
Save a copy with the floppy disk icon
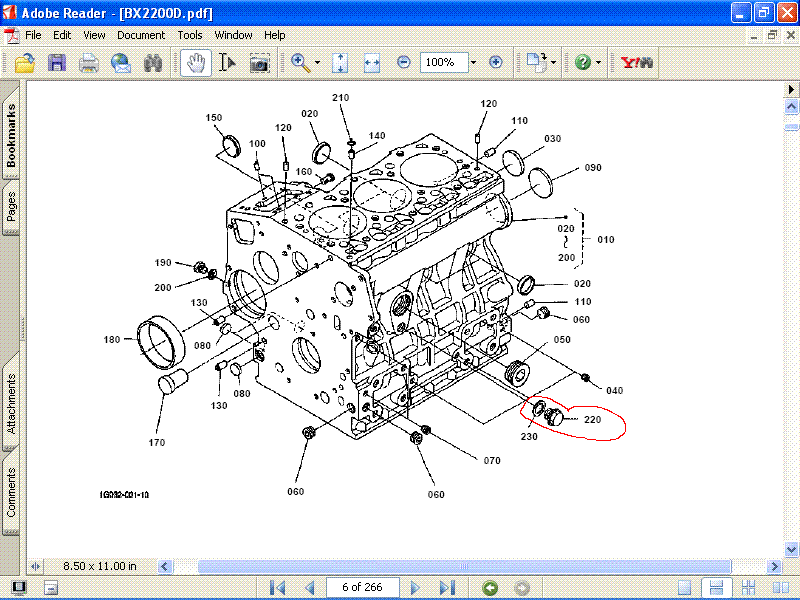click(x=56, y=63)
